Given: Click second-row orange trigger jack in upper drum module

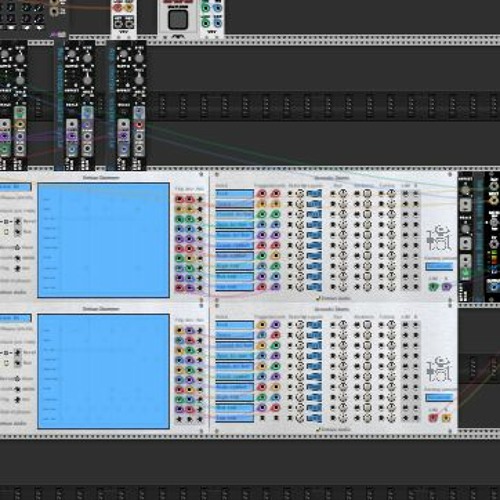Looking at the screenshot, I should coord(262,204).
